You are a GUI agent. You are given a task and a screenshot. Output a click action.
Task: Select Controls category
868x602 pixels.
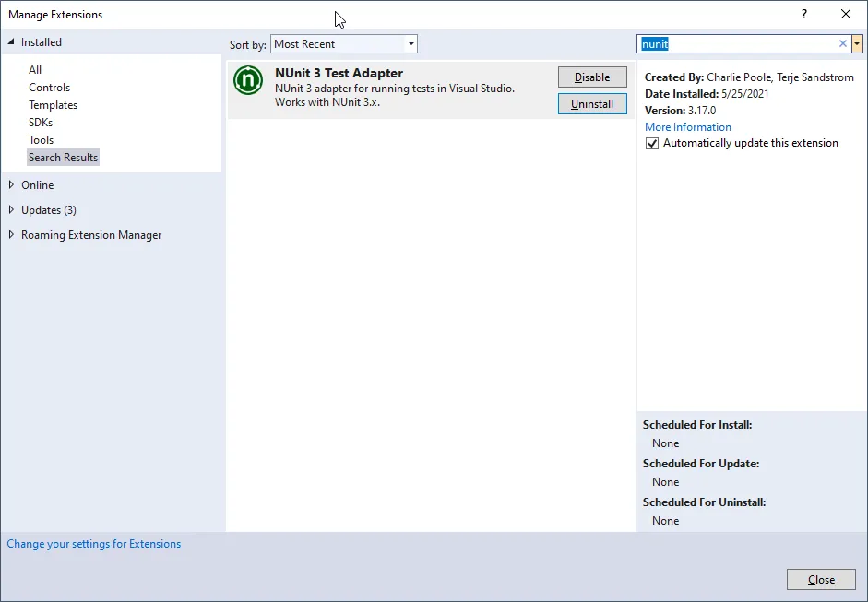coord(49,88)
